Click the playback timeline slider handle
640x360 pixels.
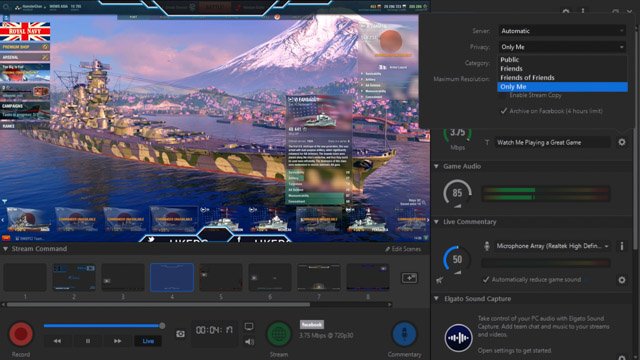pyautogui.click(x=162, y=326)
